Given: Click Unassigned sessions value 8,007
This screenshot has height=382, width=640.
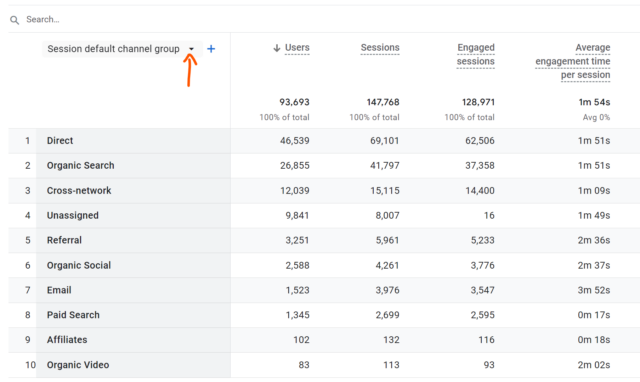Looking at the screenshot, I should click(x=387, y=215).
